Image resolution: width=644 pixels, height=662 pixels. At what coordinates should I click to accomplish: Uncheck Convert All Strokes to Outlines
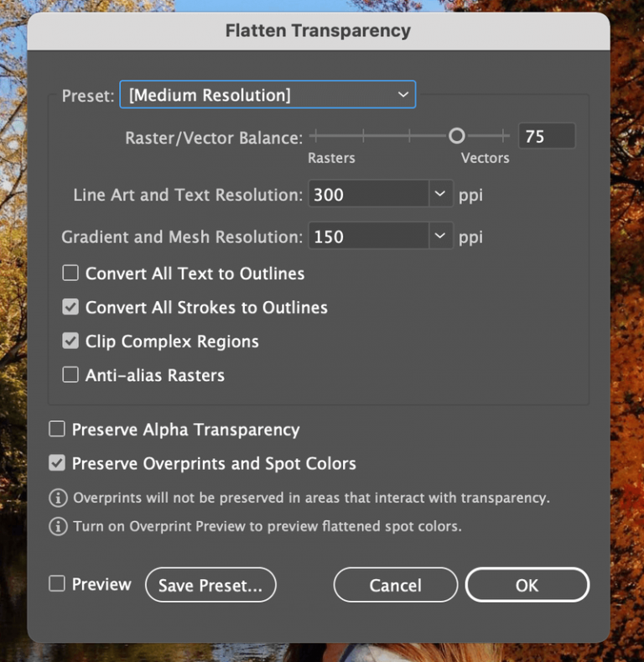coord(70,307)
